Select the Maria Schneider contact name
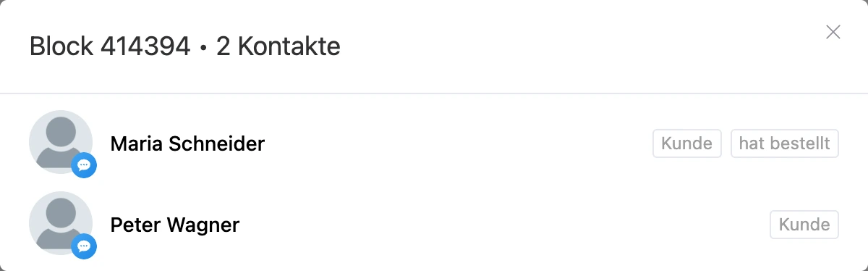The width and height of the screenshot is (868, 271). click(x=187, y=144)
